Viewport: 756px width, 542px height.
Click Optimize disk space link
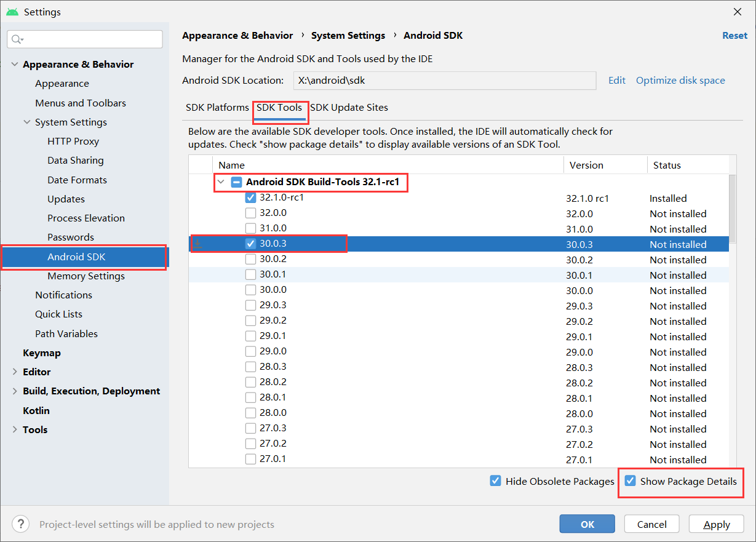680,80
